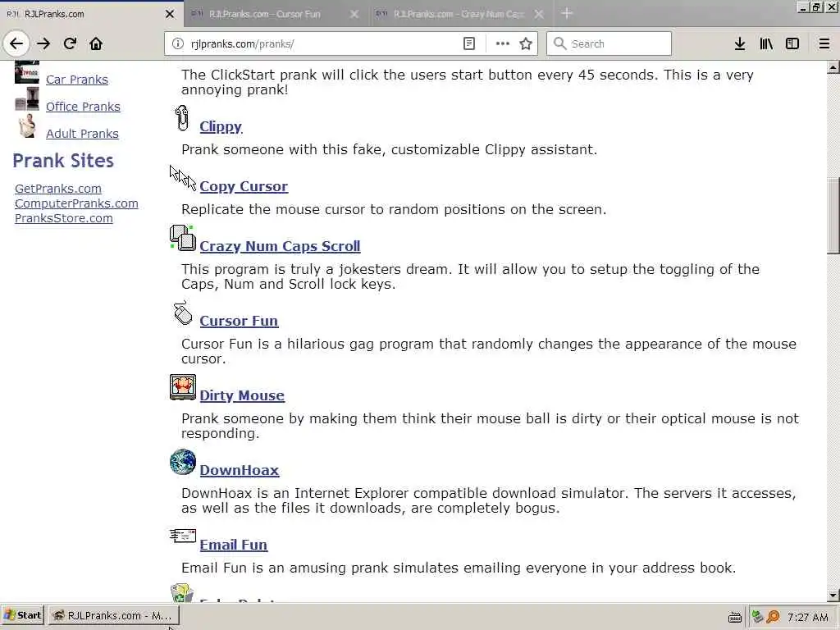Open the Office Pranks link
This screenshot has height=630, width=840.
[83, 107]
